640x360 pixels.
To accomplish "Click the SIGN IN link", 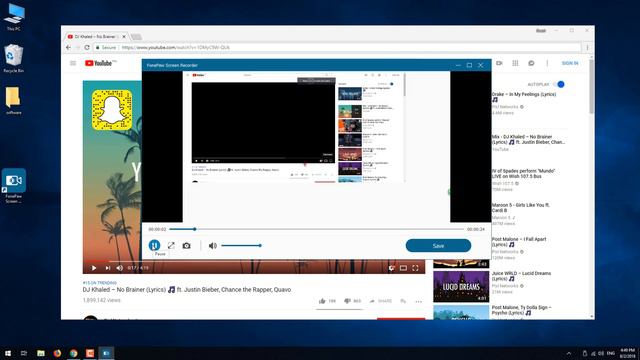I will (570, 63).
